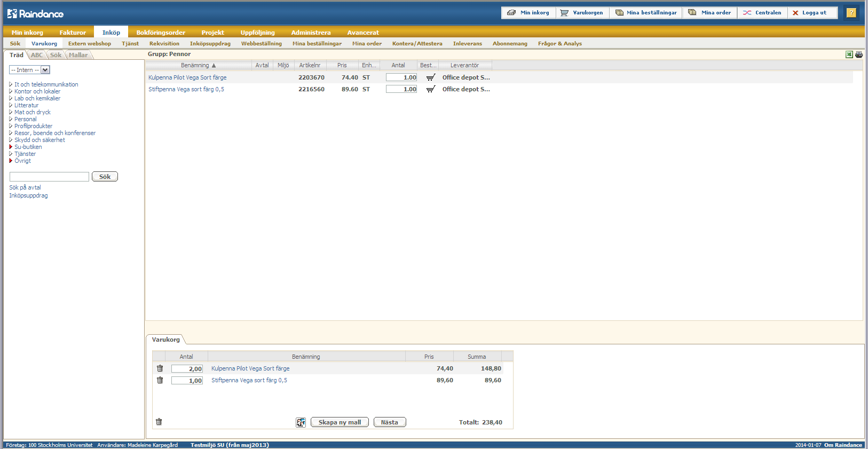
Task: Export list to Excel icon
Action: pyautogui.click(x=849, y=54)
